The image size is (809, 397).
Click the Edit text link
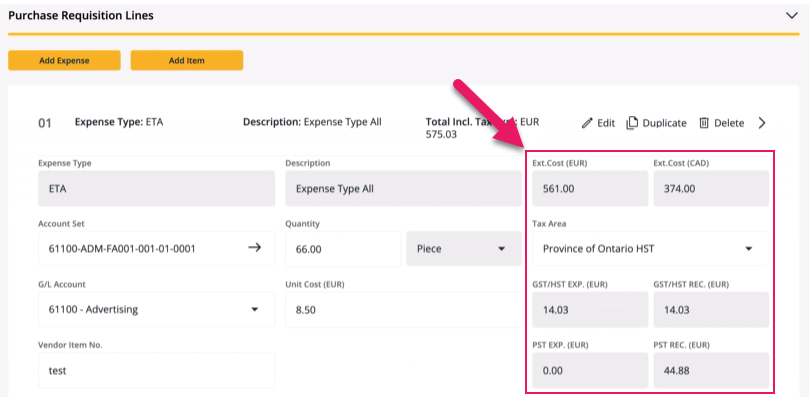click(x=606, y=123)
